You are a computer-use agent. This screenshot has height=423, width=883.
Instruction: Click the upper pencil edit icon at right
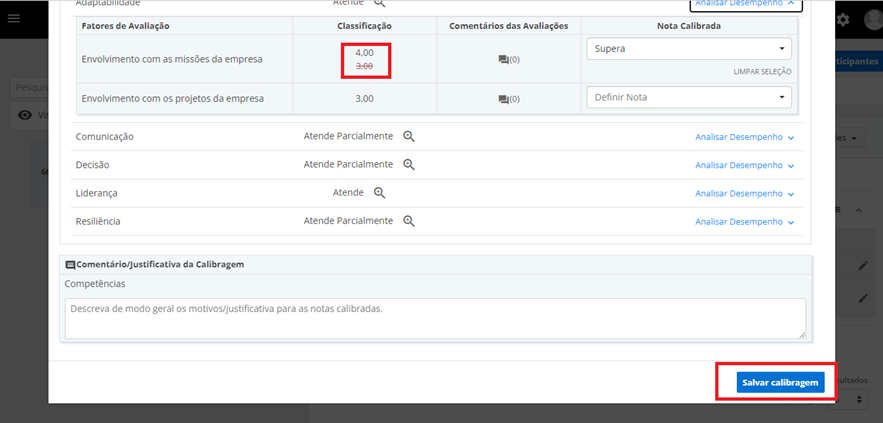[861, 265]
